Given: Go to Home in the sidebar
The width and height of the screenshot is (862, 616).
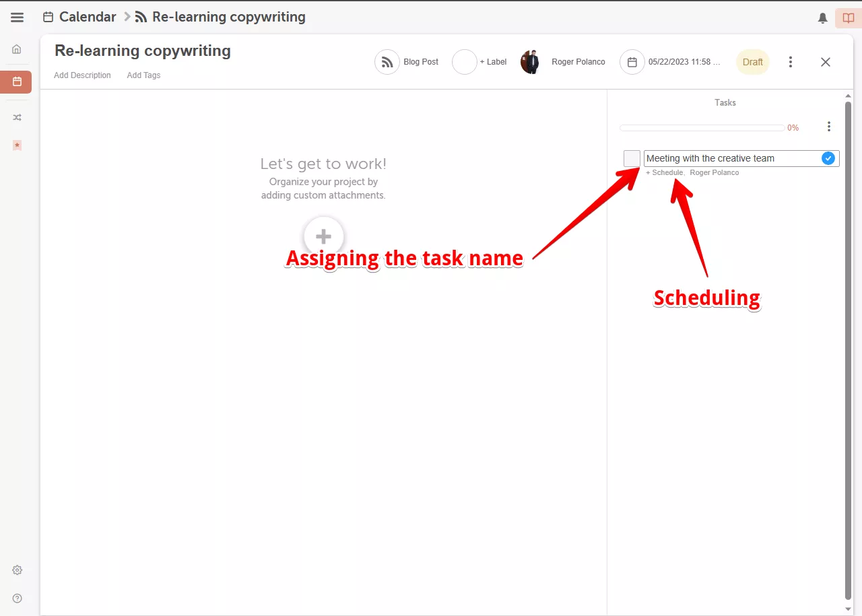Looking at the screenshot, I should pos(17,49).
